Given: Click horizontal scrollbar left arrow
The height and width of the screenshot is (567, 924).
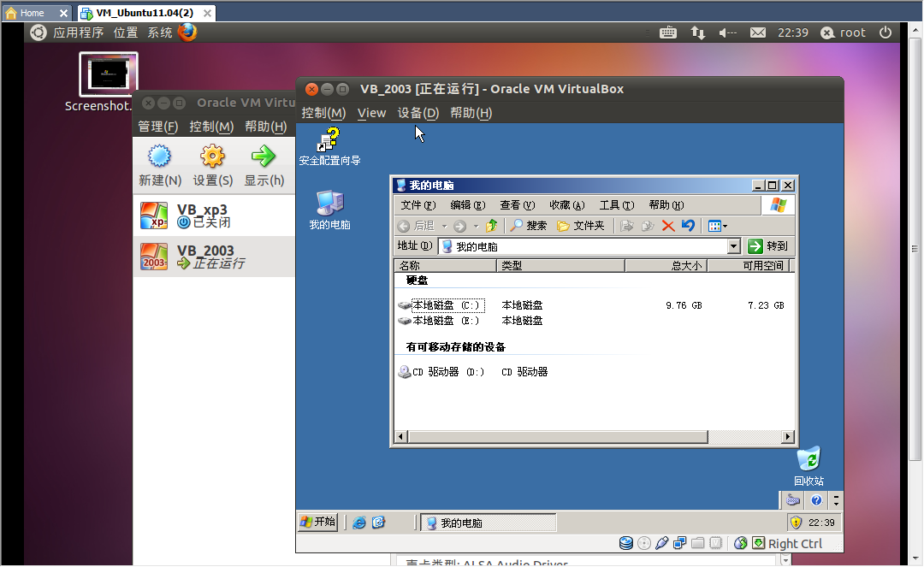Looking at the screenshot, I should [401, 437].
